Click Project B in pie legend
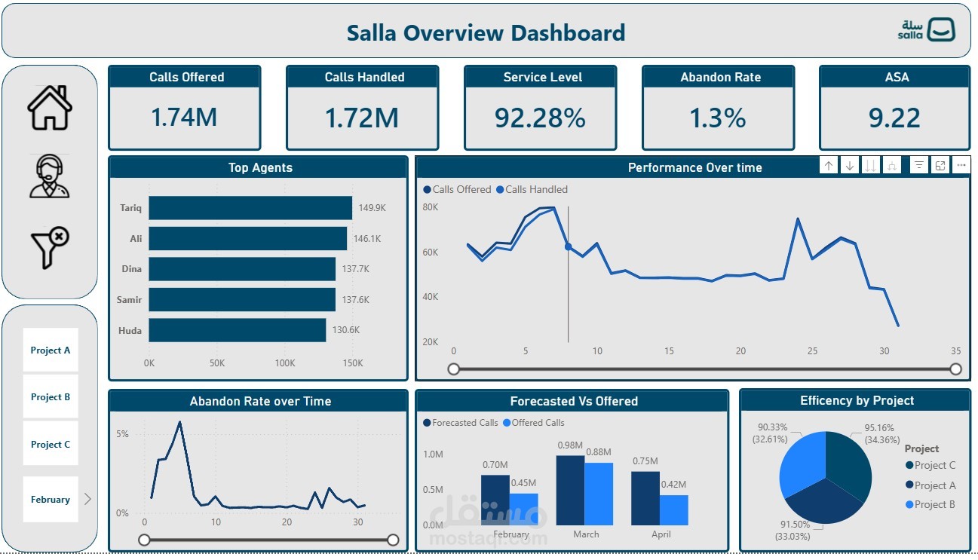This screenshot has height=560, width=978. coord(930,504)
